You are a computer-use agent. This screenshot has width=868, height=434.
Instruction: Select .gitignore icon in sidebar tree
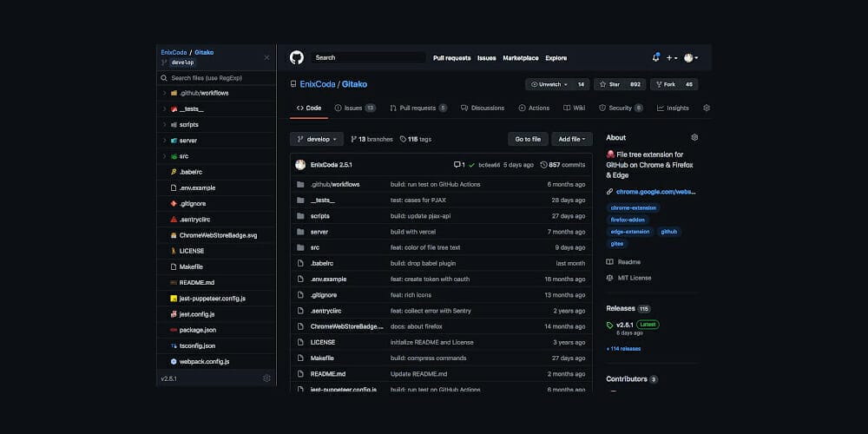[174, 204]
